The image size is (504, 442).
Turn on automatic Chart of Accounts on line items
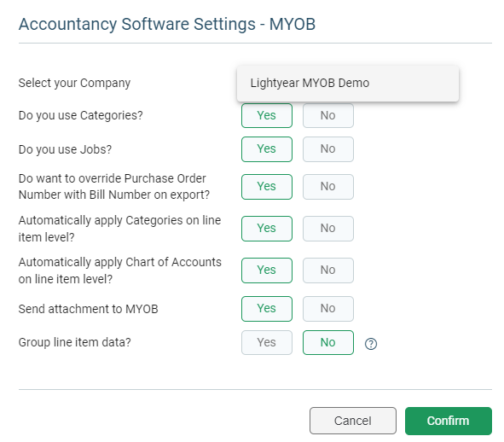pyautogui.click(x=267, y=270)
